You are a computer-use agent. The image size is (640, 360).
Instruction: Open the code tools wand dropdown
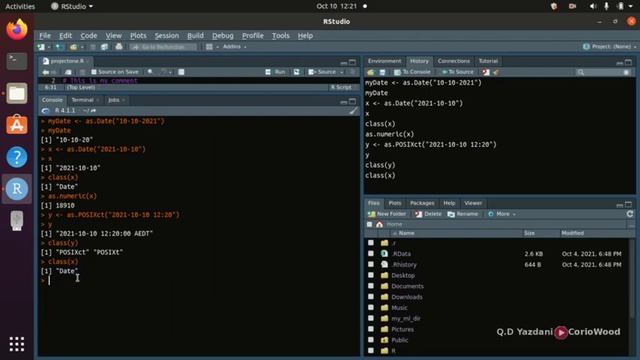coord(166,72)
